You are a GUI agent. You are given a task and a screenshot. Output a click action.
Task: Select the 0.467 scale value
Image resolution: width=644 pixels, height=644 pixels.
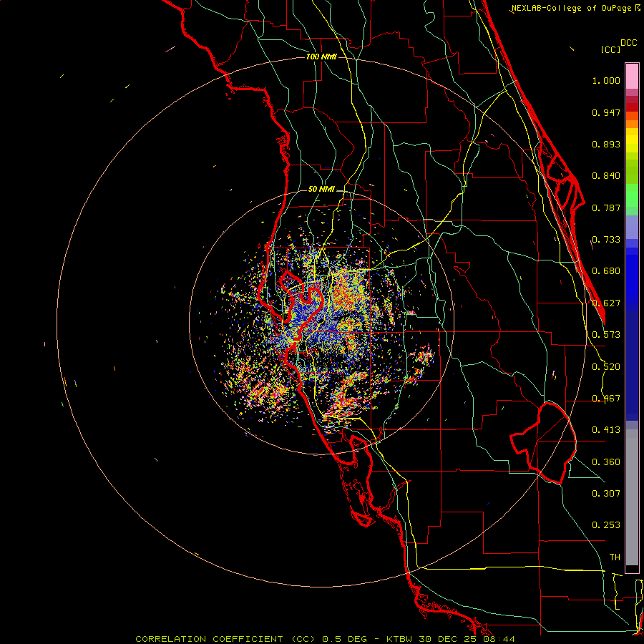click(606, 399)
